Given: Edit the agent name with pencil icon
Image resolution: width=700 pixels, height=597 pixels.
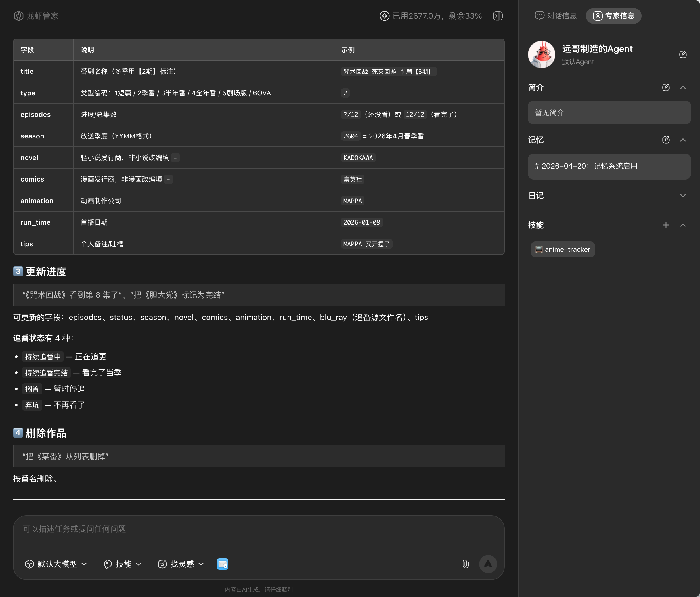Looking at the screenshot, I should point(682,54).
